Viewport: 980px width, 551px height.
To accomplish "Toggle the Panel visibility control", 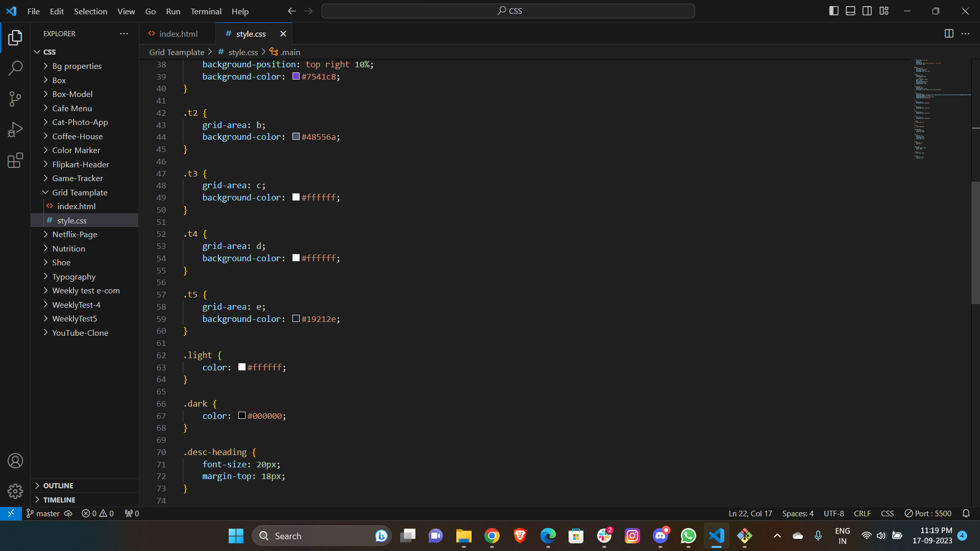I will (850, 10).
